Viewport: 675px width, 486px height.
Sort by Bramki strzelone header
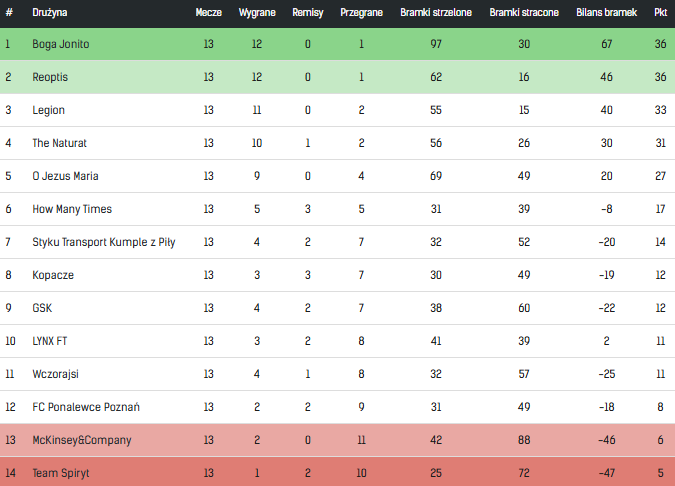(x=435, y=13)
